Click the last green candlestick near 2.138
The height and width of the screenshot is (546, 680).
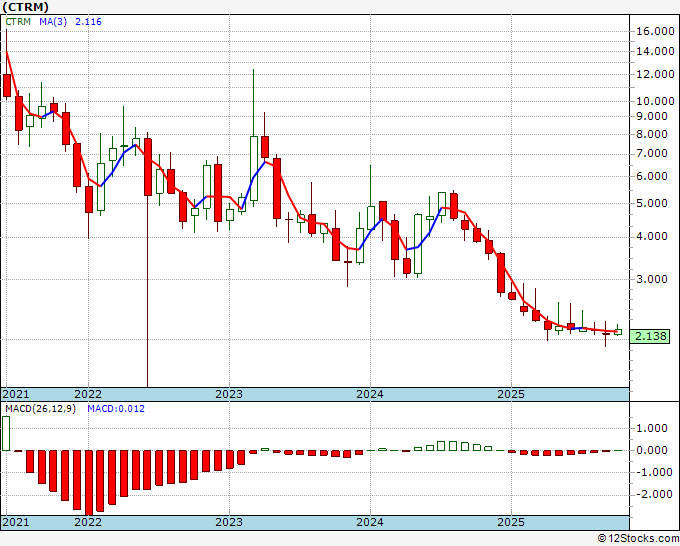pos(618,330)
